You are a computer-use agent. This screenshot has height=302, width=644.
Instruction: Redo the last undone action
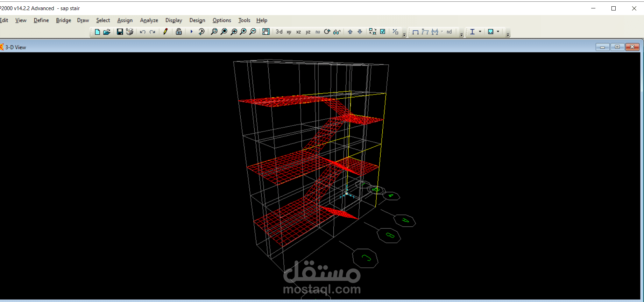pyautogui.click(x=152, y=32)
